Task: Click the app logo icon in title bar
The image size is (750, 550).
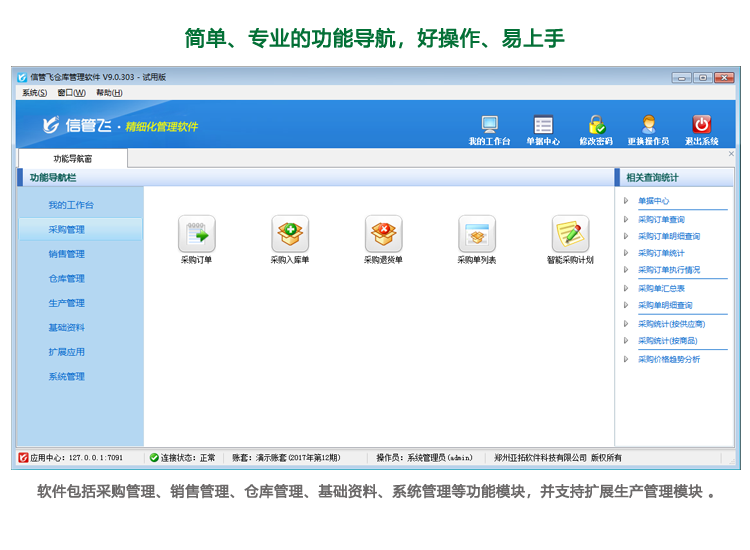Action: point(22,77)
